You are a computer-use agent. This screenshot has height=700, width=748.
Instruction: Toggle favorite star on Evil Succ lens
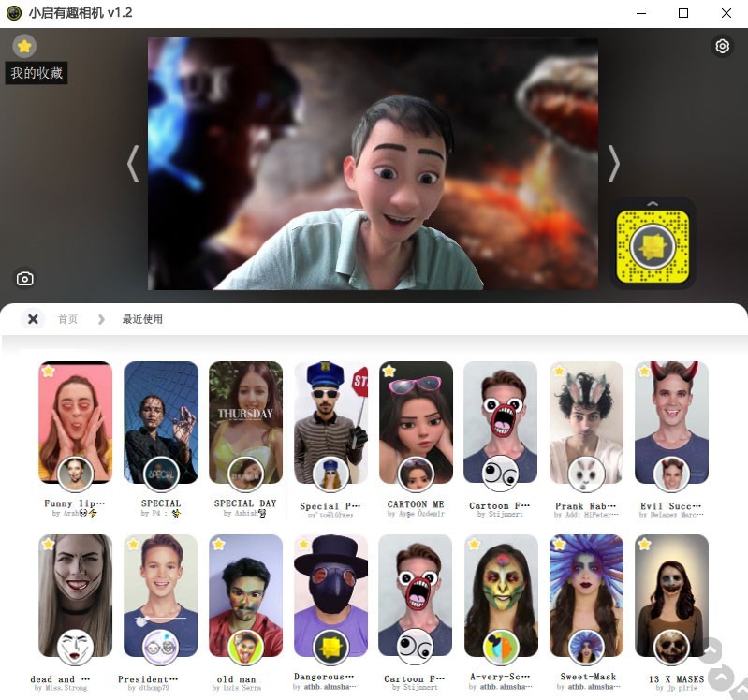pos(644,371)
